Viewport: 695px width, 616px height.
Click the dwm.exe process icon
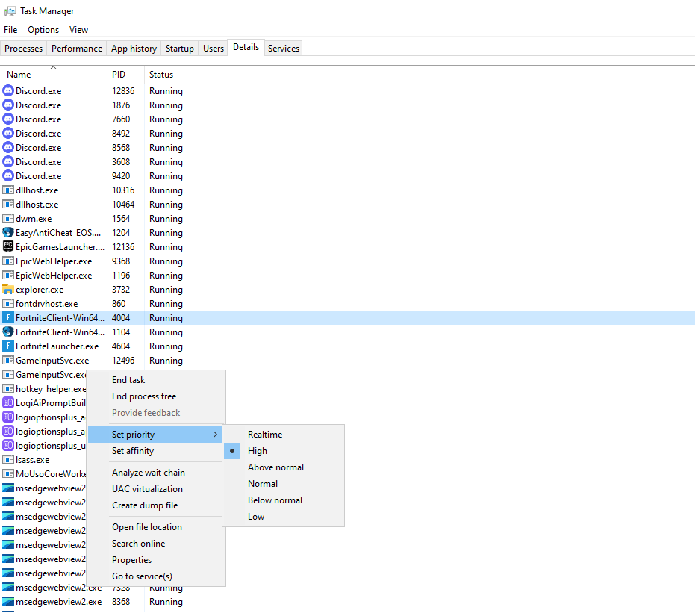click(x=8, y=219)
